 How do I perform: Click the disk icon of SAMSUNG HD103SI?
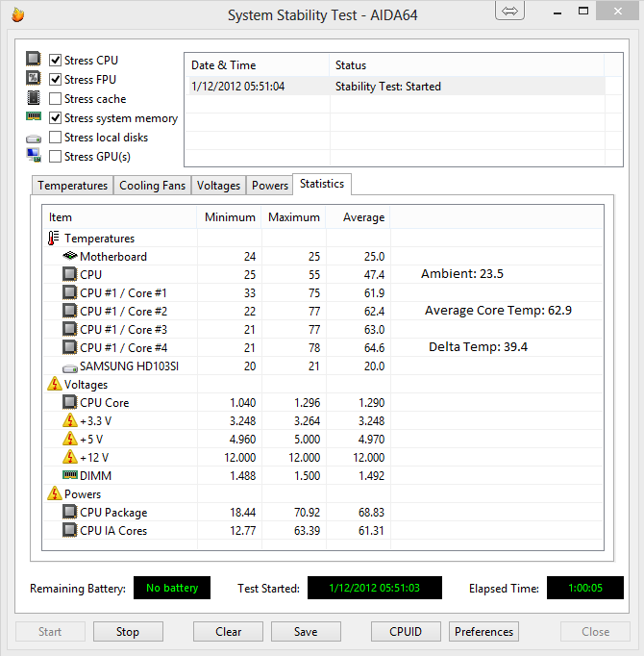(x=70, y=368)
